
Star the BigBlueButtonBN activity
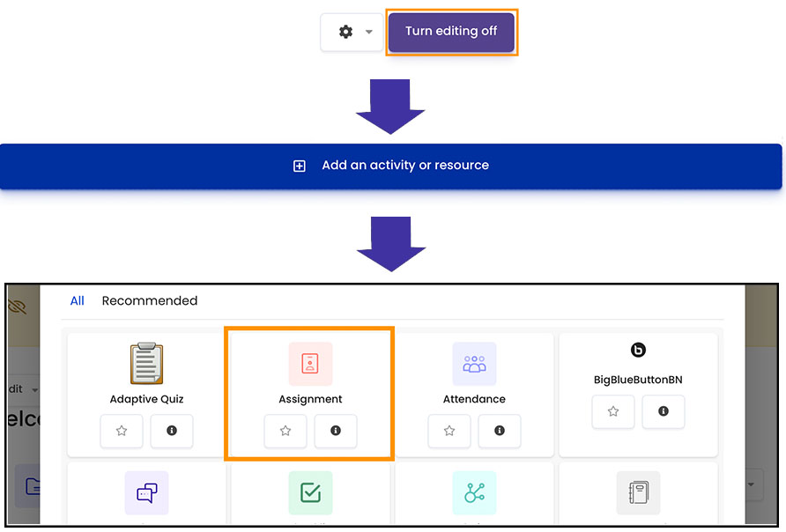pos(613,411)
